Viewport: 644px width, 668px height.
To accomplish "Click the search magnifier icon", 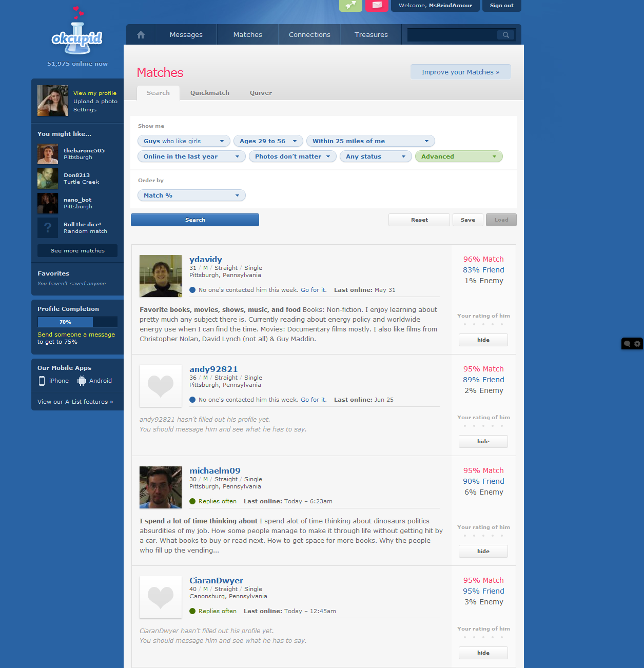I will pyautogui.click(x=505, y=35).
